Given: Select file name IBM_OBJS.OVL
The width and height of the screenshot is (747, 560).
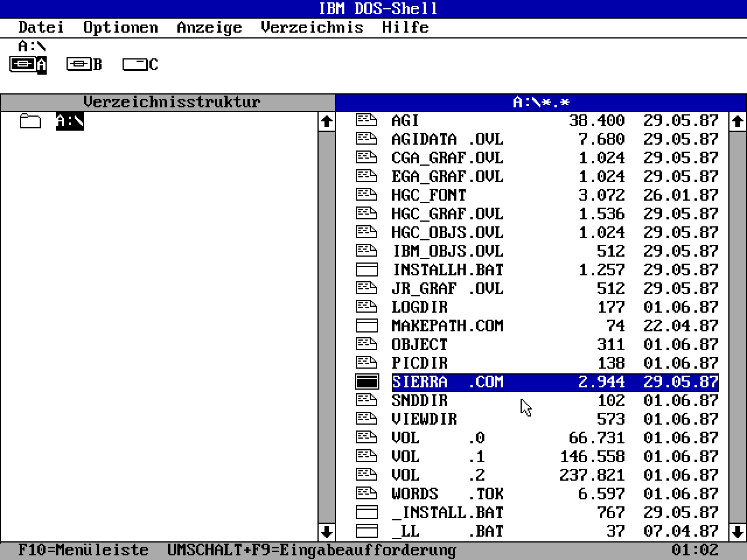Looking at the screenshot, I should point(447,251).
